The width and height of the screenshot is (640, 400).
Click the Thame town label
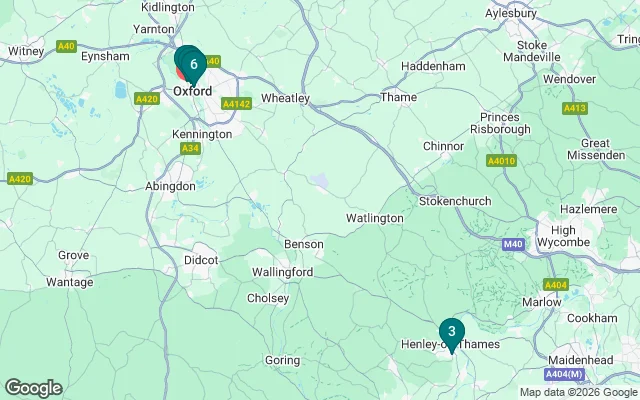tap(398, 97)
